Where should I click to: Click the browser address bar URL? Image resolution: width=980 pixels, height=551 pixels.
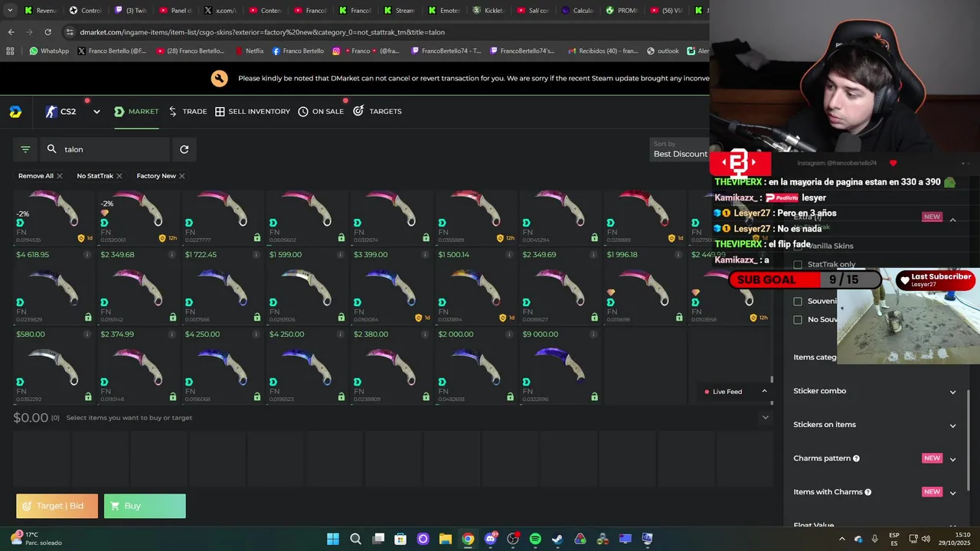pos(262,32)
